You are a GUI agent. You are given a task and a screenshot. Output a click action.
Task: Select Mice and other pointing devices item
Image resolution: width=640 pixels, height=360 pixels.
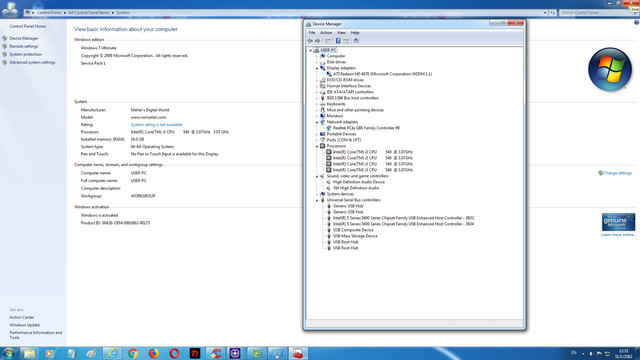click(355, 110)
